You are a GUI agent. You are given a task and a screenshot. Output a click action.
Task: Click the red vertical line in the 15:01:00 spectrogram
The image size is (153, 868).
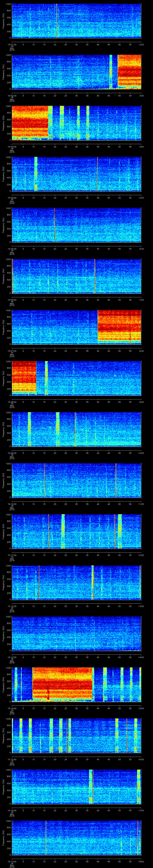point(56,21)
